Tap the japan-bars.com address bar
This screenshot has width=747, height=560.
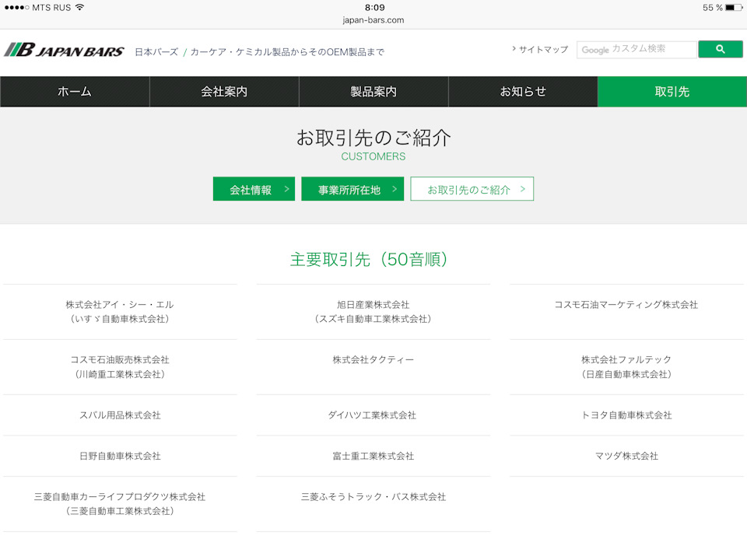(373, 20)
